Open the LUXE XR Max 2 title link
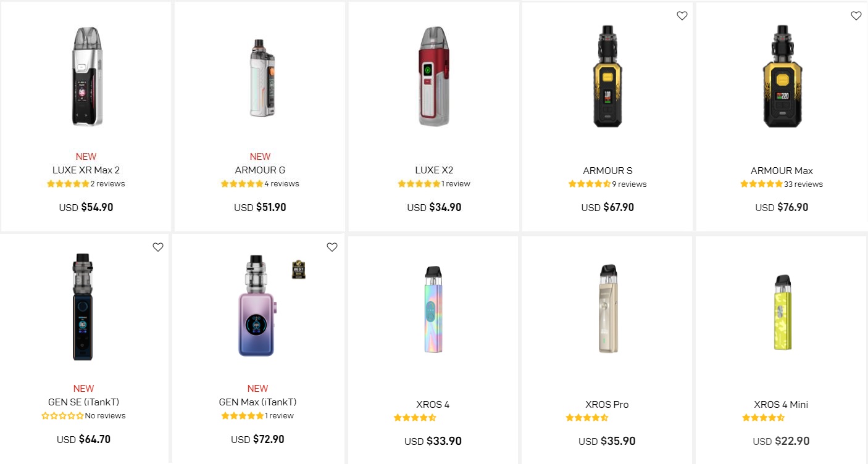868x464 pixels. pyautogui.click(x=86, y=170)
